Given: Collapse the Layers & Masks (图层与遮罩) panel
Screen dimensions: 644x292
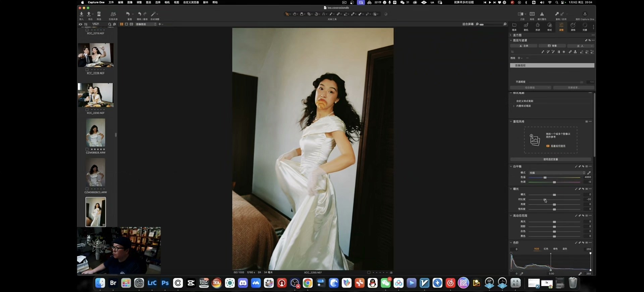Looking at the screenshot, I should (x=511, y=41).
